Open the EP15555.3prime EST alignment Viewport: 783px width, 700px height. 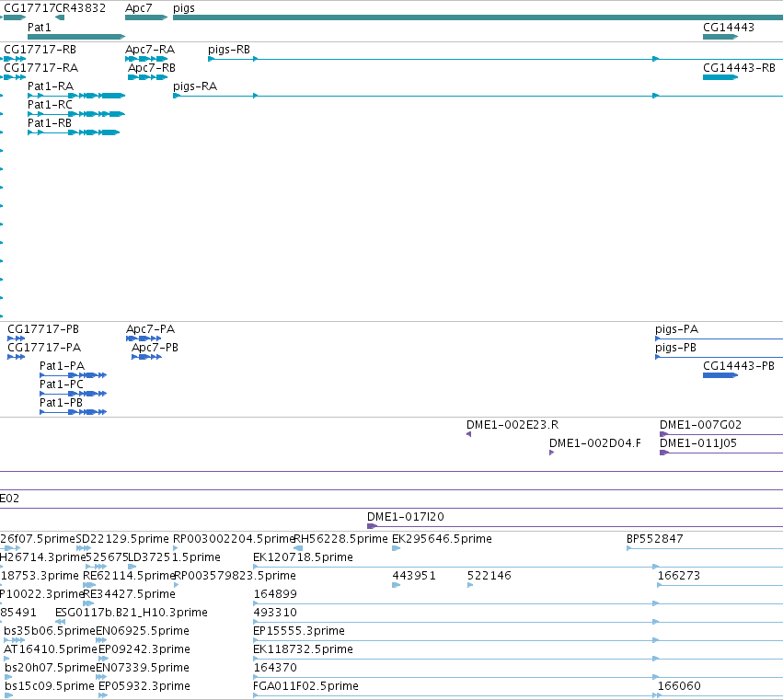coord(518,640)
